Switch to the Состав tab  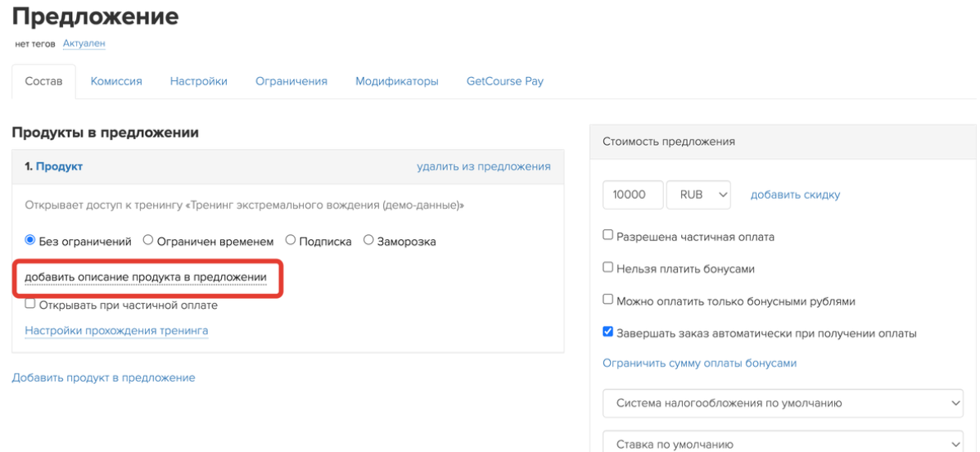(43, 81)
